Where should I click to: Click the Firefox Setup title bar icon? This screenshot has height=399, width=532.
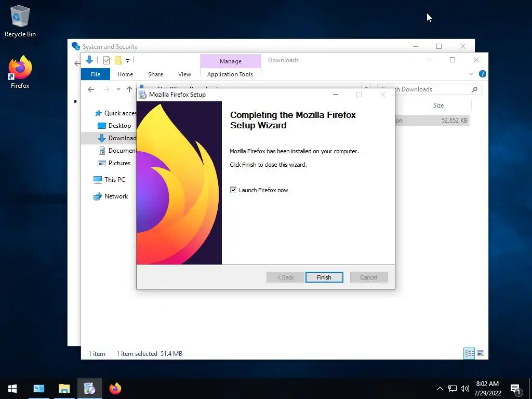coord(143,95)
